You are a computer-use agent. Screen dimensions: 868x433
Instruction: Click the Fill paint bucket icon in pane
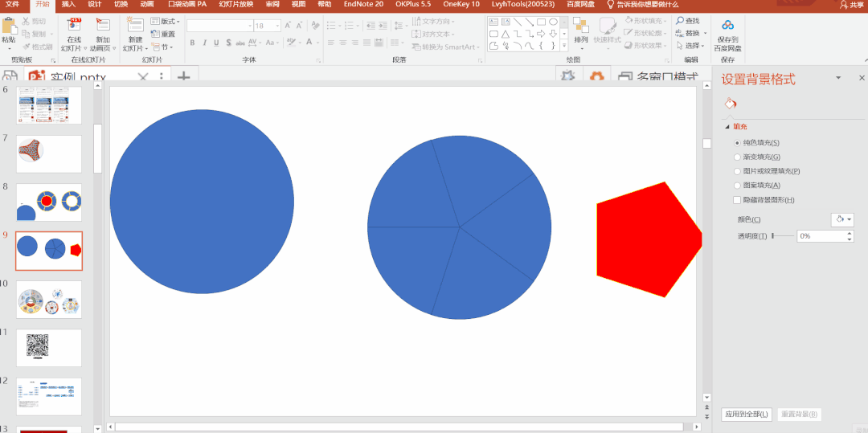[731, 104]
